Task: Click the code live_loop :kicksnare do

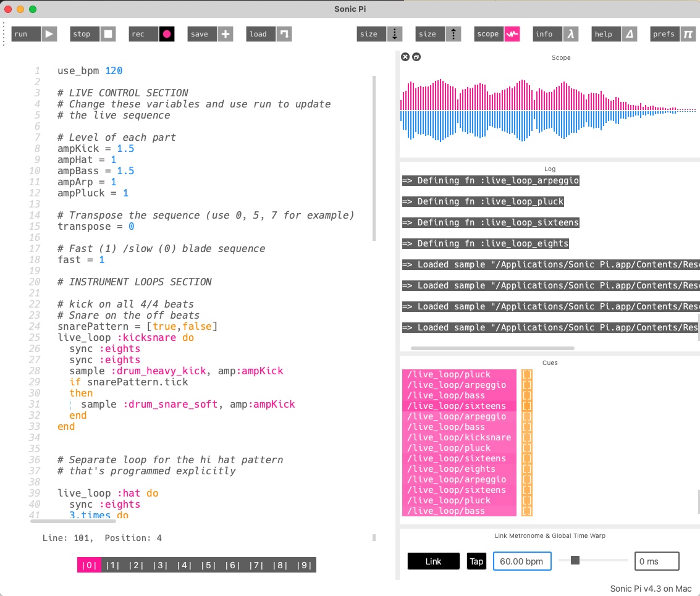Action: 125,337
